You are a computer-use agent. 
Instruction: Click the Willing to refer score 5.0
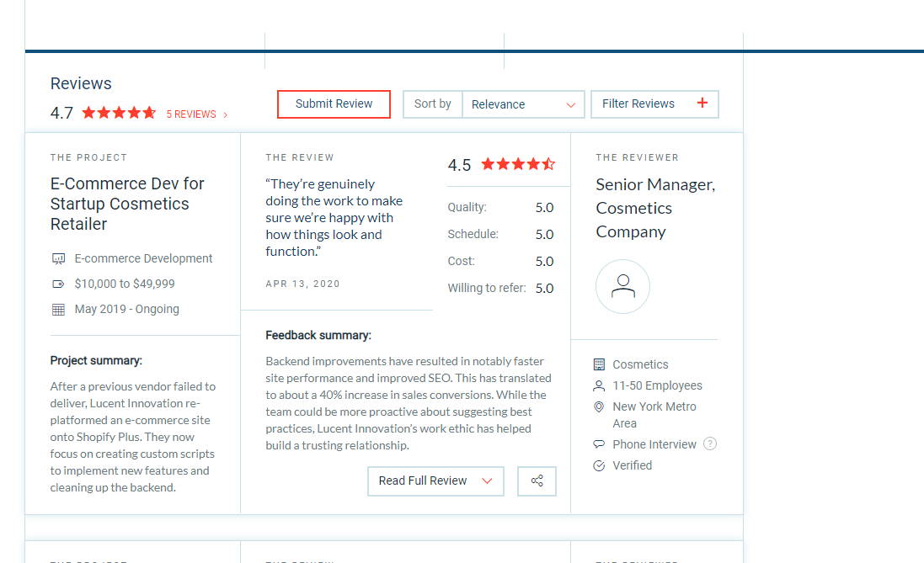pos(544,289)
